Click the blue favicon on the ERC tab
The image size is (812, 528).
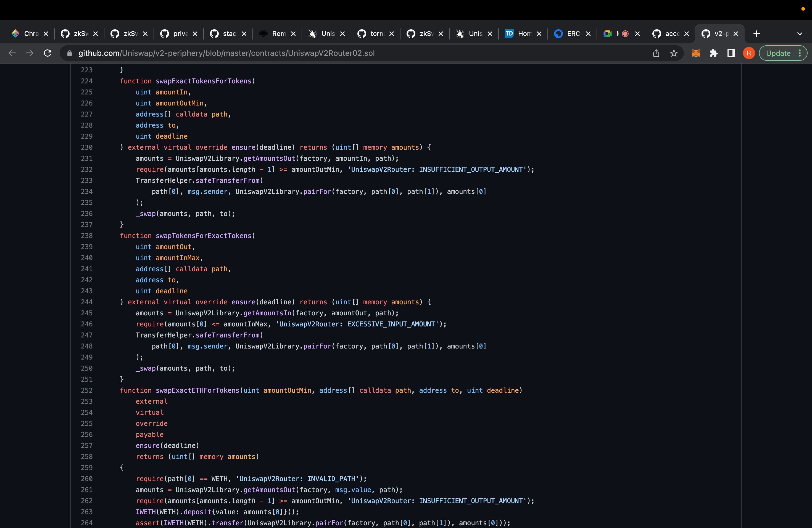pyautogui.click(x=558, y=34)
